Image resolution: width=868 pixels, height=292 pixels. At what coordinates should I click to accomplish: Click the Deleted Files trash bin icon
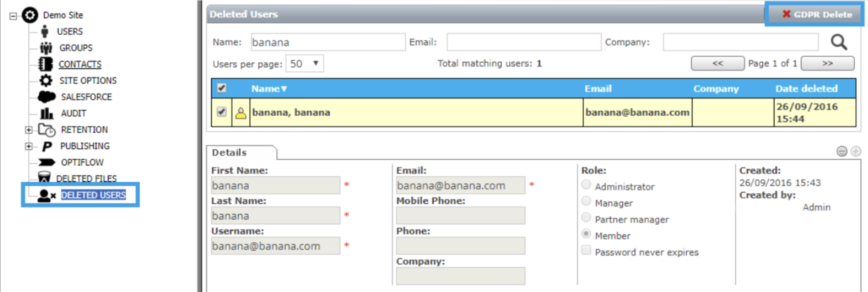tap(44, 177)
